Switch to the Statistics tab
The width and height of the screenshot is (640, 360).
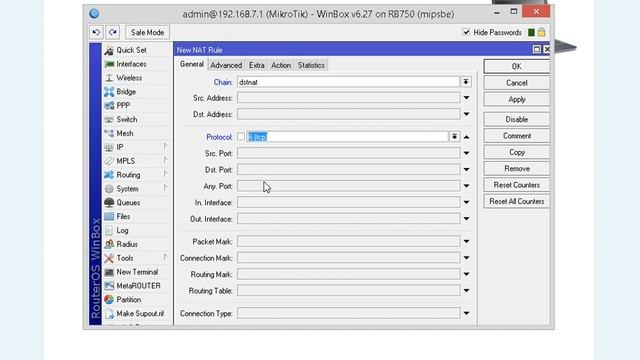311,65
